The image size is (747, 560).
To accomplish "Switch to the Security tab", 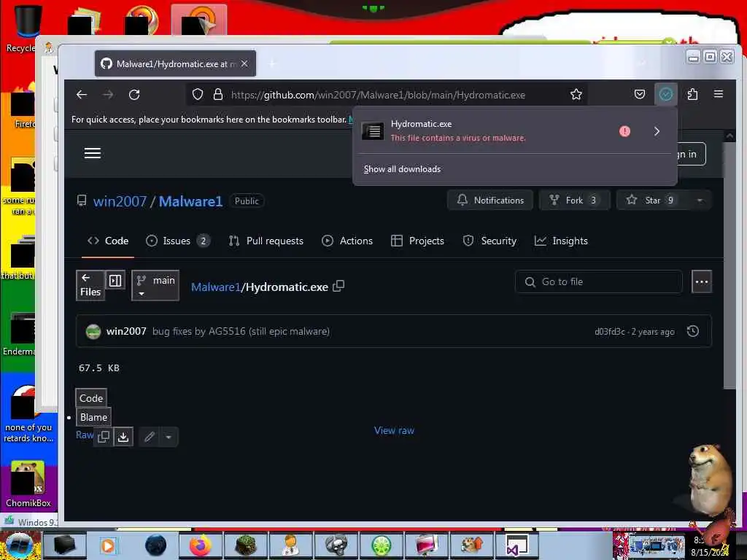I will tap(489, 241).
